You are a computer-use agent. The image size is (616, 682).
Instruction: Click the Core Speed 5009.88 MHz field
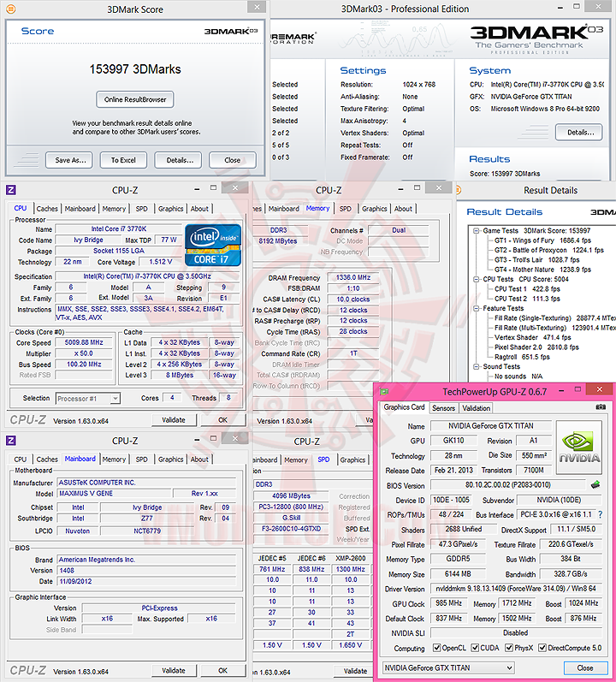(84, 343)
